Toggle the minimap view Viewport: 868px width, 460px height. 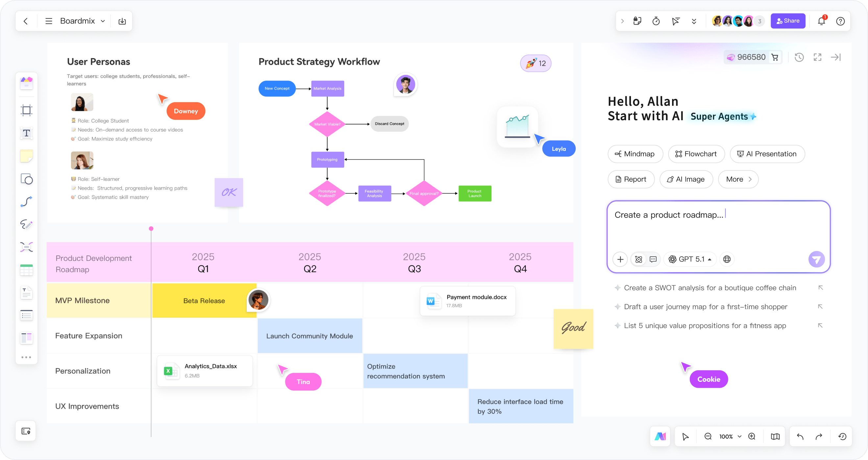775,436
